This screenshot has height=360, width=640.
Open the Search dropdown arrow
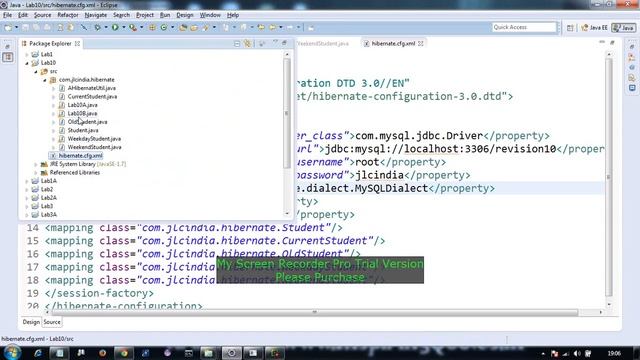[x=214, y=27]
